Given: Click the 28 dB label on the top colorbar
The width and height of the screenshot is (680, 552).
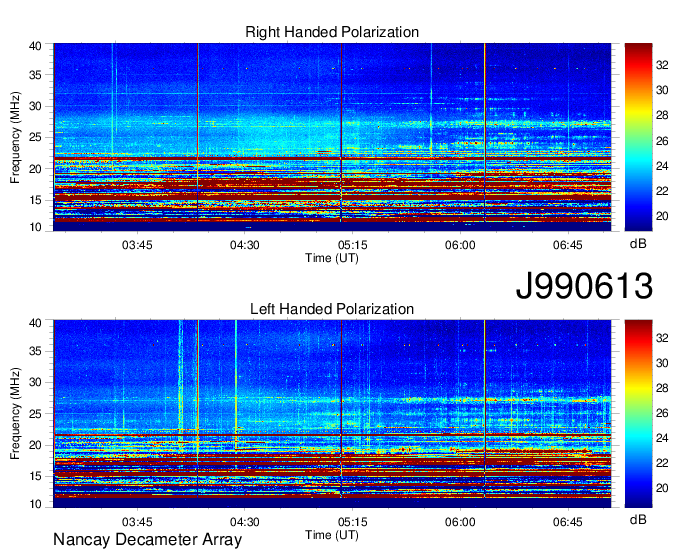Looking at the screenshot, I should pos(662,115).
